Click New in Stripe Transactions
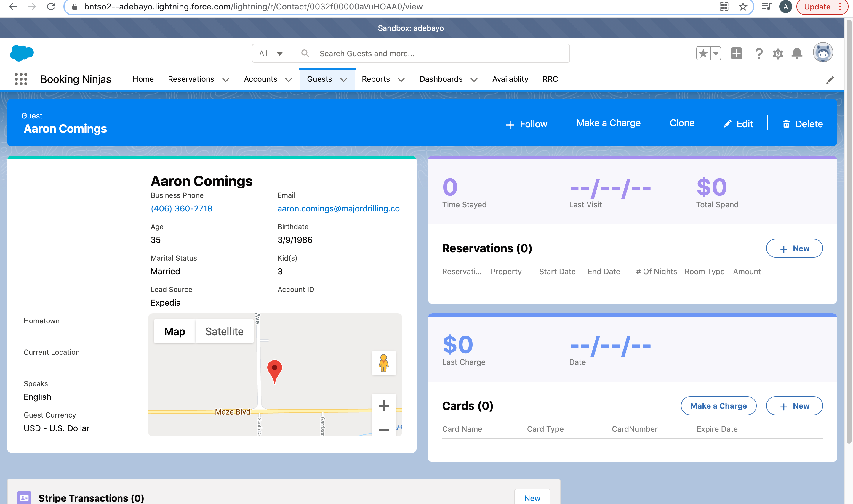Screen dimensions: 853x504 [x=532, y=498]
